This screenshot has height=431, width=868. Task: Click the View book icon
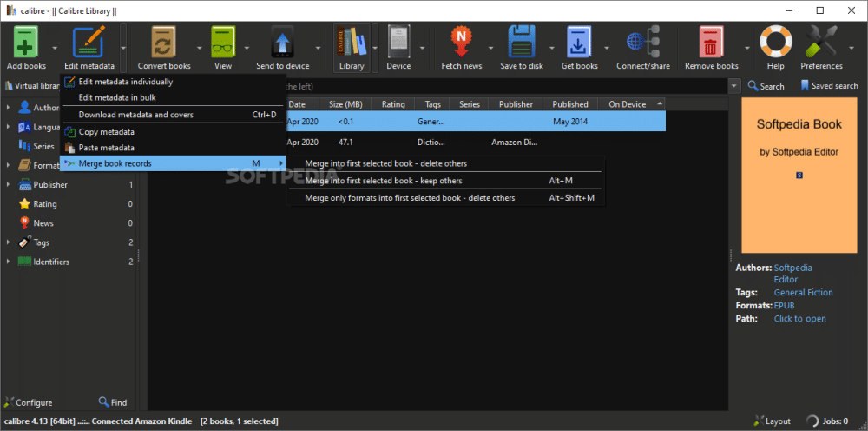(x=223, y=42)
